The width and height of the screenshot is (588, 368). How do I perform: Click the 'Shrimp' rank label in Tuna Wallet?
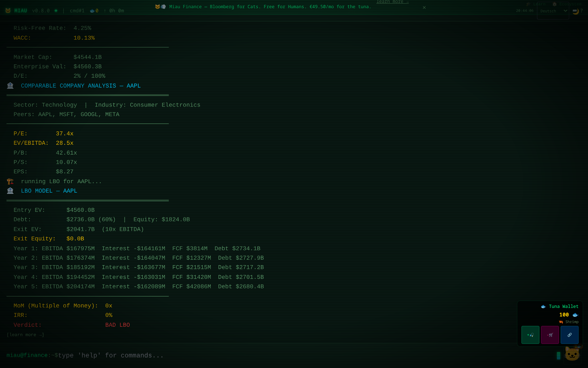[x=572, y=322]
